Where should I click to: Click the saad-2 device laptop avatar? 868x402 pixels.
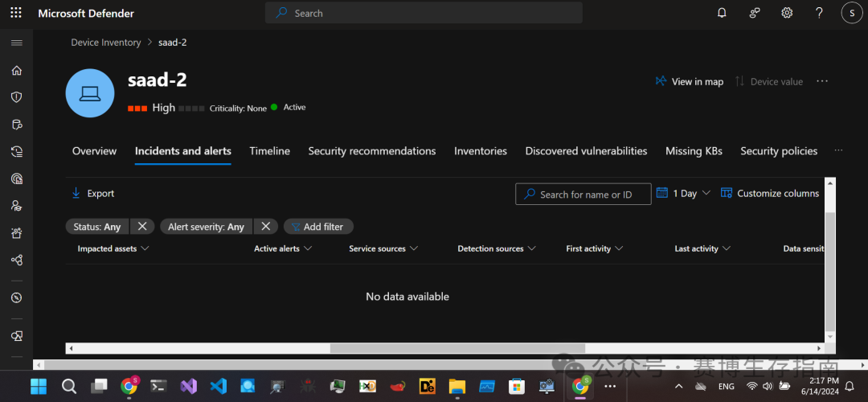pos(90,93)
